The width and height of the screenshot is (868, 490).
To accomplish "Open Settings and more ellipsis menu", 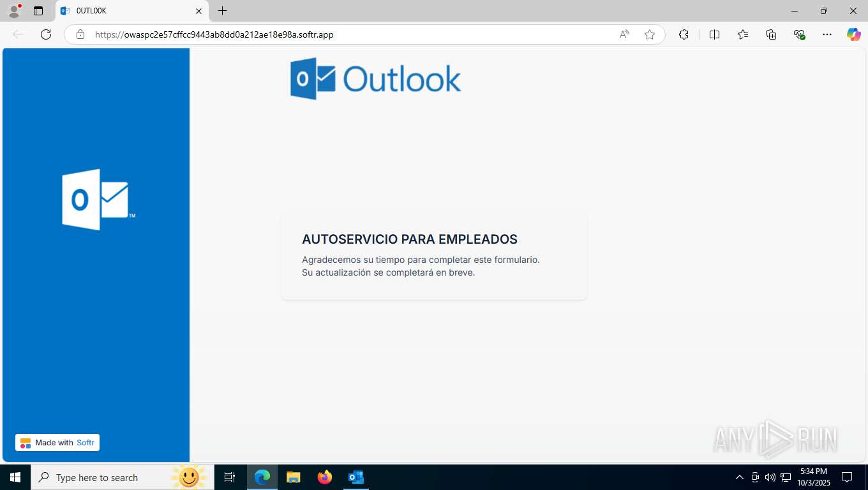I will coord(827,34).
